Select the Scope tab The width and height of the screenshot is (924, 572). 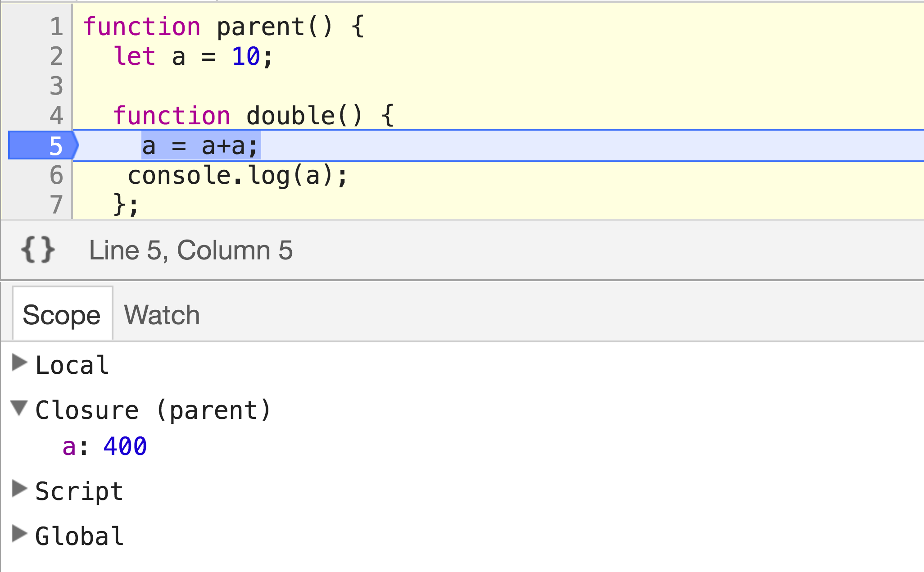(62, 314)
